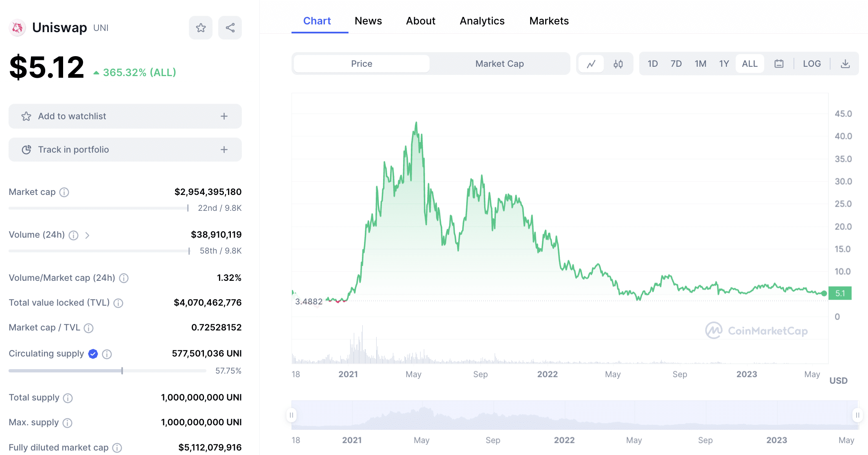Click the circulating supply progress bar

107,371
